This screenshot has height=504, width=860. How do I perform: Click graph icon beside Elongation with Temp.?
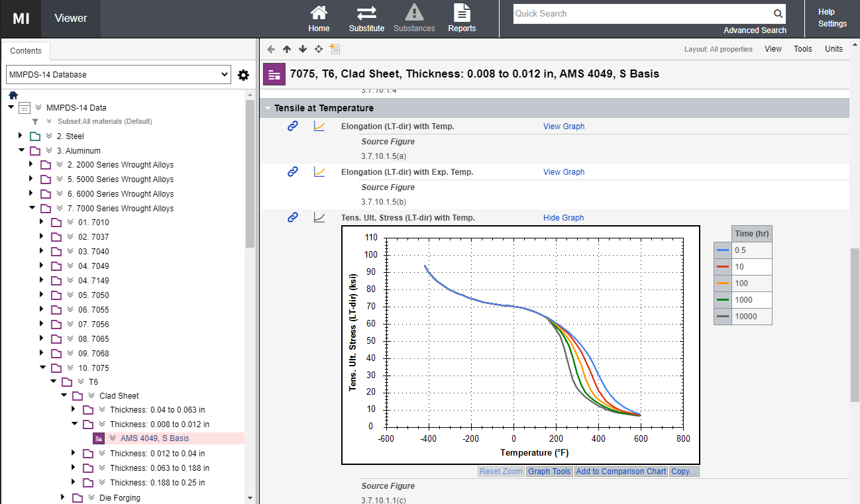319,126
